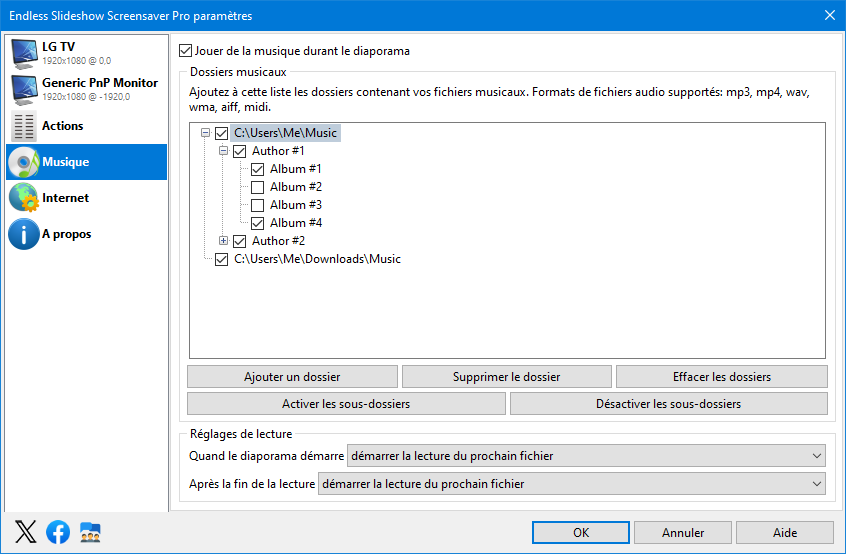Check the Album #3 checkbox
The height and width of the screenshot is (554, 846).
pyautogui.click(x=257, y=205)
